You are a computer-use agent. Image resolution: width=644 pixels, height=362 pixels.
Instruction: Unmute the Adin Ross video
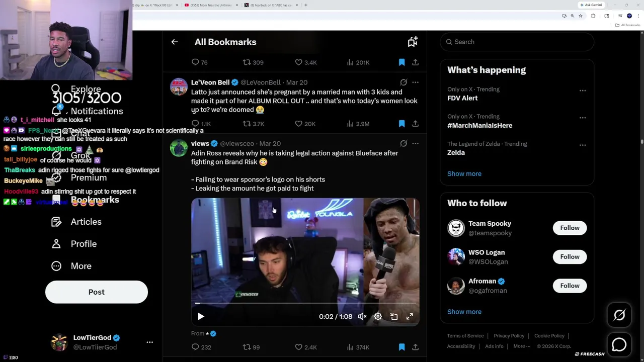(362, 317)
